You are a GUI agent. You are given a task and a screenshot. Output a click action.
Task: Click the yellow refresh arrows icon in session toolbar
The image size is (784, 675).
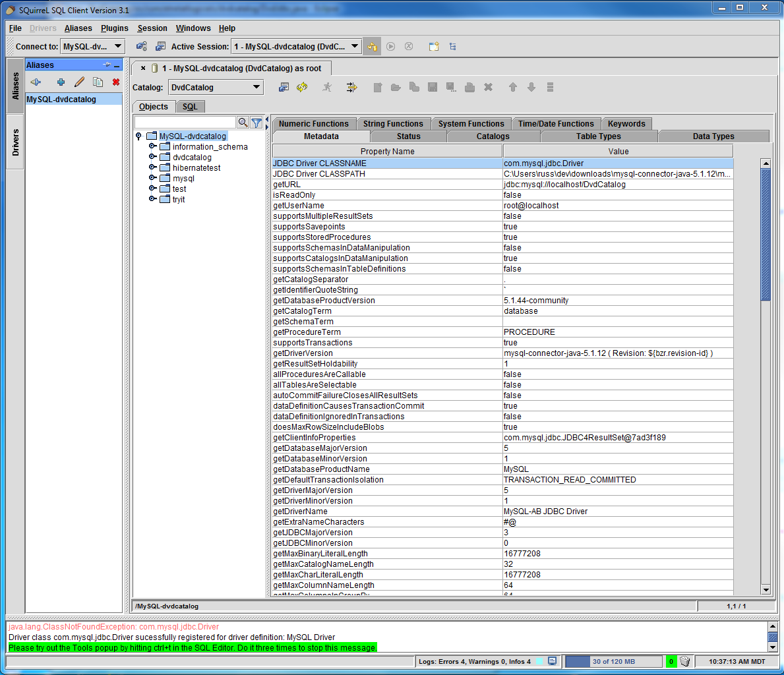302,88
